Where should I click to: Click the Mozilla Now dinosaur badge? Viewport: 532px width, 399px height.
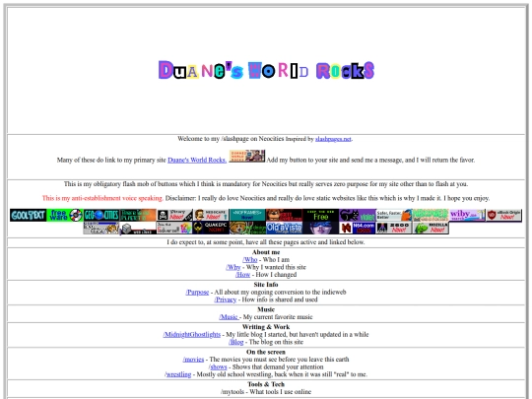click(431, 228)
